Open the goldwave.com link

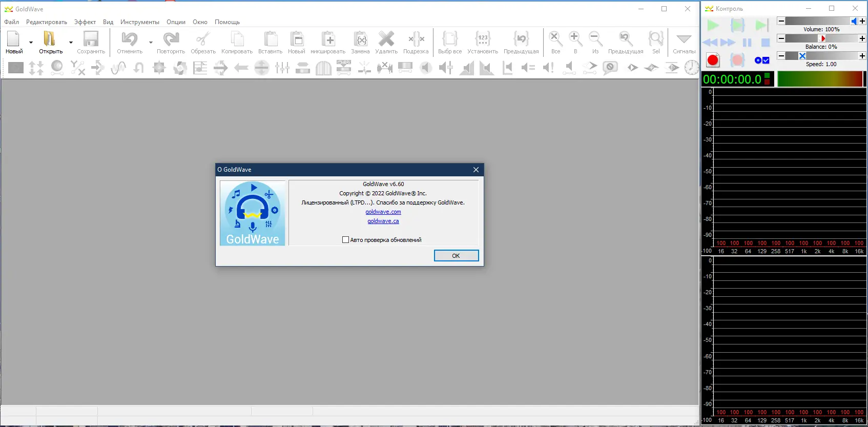[383, 212]
